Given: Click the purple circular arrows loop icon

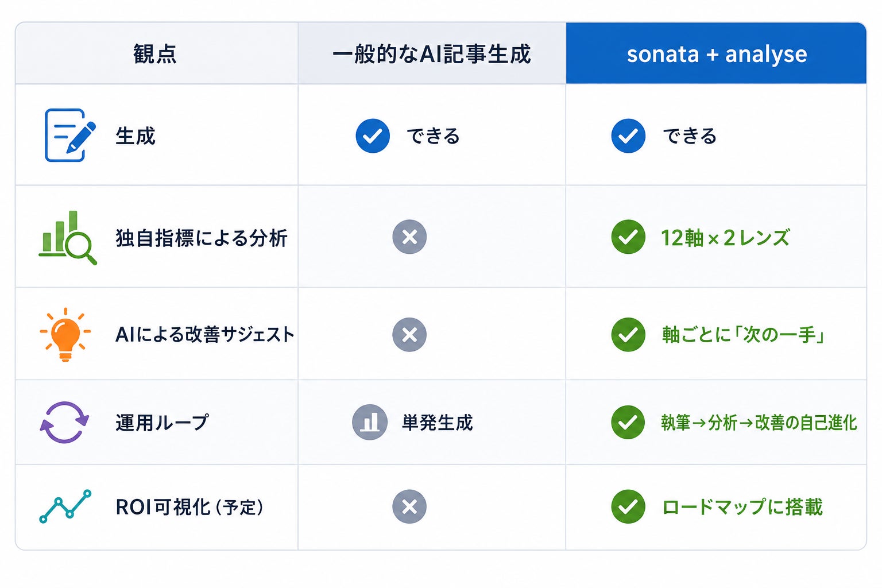Looking at the screenshot, I should [64, 422].
